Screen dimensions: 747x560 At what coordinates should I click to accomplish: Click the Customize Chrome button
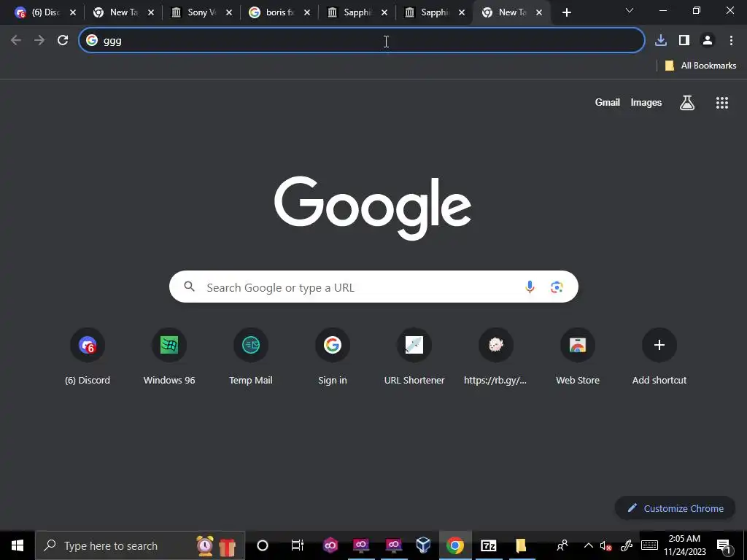click(x=675, y=508)
